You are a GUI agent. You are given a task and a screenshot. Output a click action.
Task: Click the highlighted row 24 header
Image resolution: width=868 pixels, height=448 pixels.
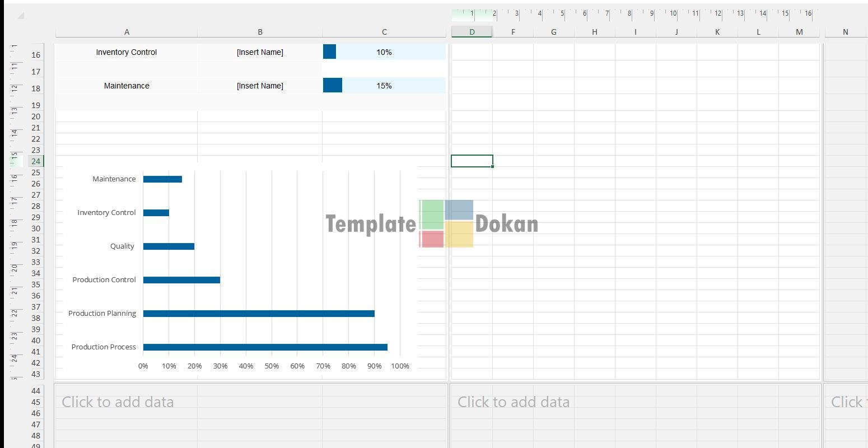(36, 161)
